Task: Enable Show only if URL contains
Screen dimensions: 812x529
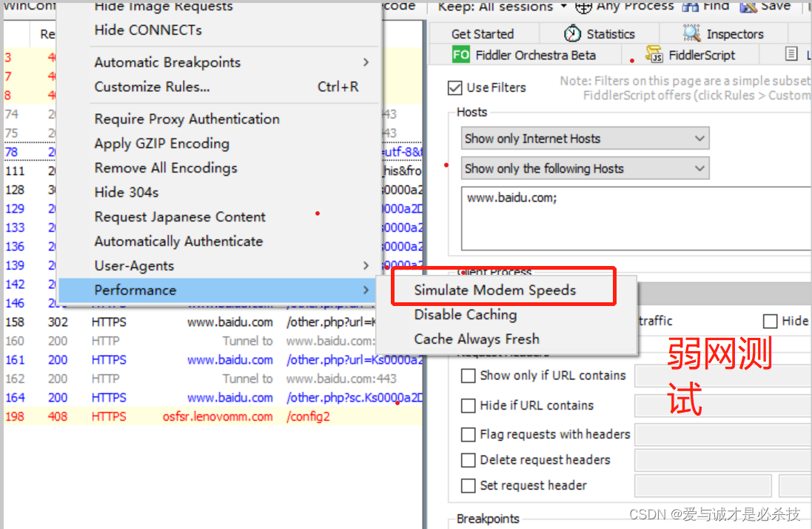Action: tap(468, 376)
